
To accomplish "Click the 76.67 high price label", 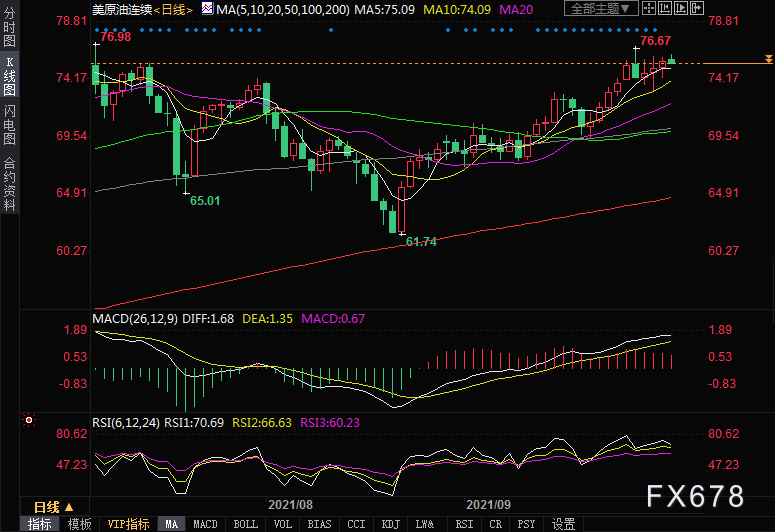I will click(x=655, y=41).
